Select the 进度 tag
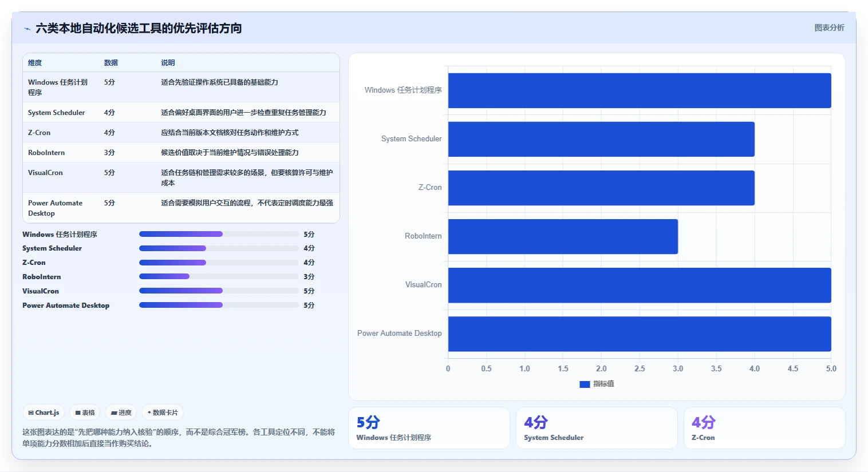This screenshot has height=472, width=868. [121, 412]
